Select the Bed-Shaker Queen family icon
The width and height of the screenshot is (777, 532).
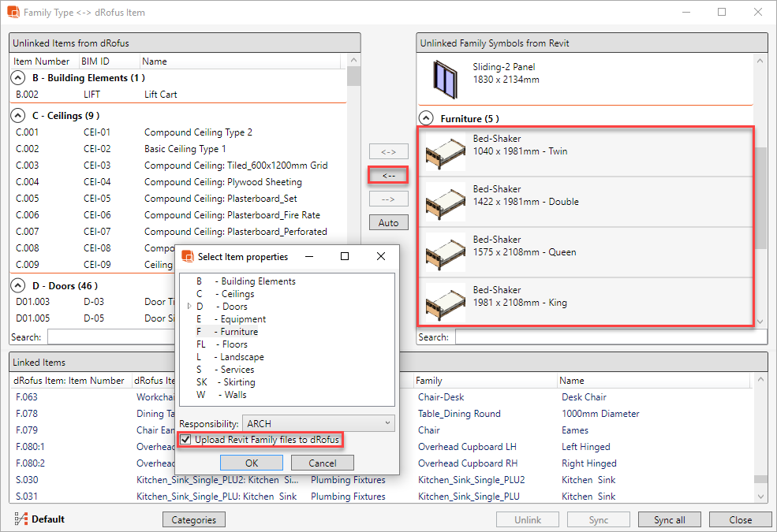(x=445, y=252)
